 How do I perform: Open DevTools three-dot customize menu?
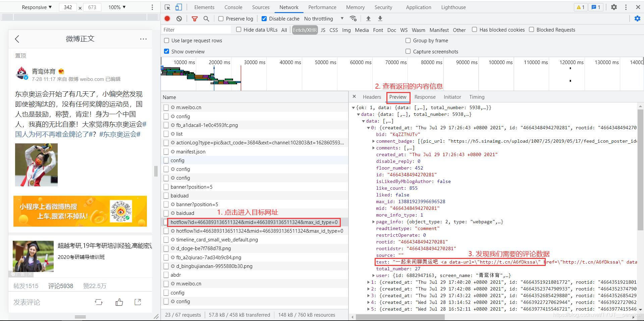[626, 7]
